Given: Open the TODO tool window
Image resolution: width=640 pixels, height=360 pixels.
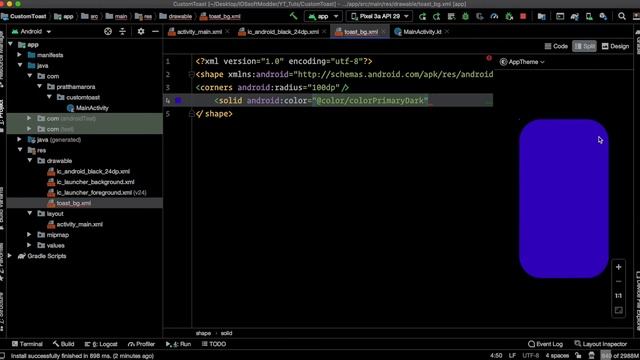Looking at the screenshot, I should (214, 344).
